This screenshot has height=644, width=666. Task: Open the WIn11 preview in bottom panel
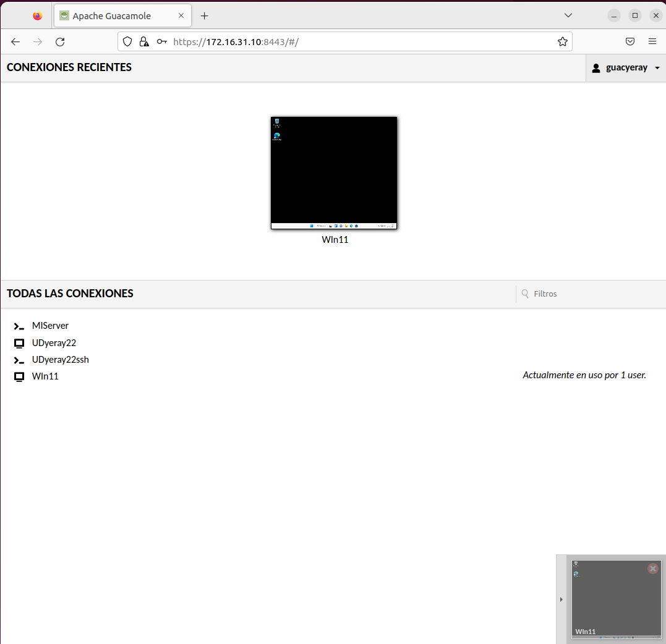pos(616,599)
